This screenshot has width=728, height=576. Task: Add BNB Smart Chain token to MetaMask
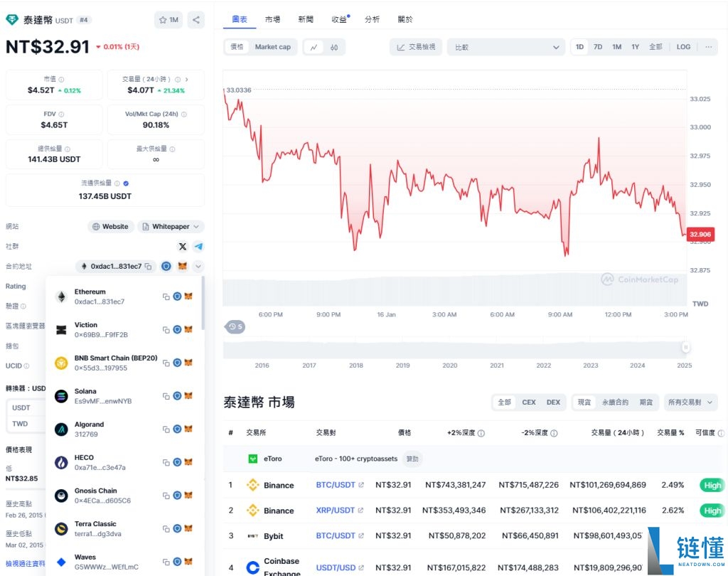click(188, 363)
